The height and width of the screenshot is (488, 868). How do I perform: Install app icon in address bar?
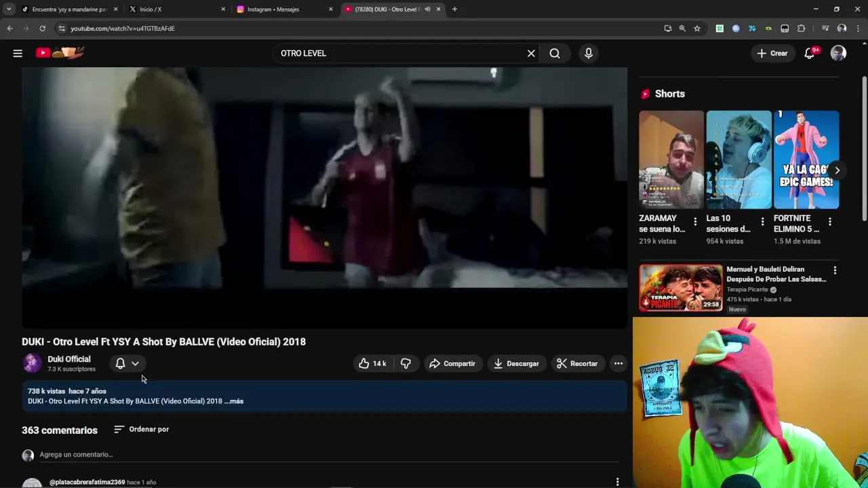pyautogui.click(x=668, y=28)
